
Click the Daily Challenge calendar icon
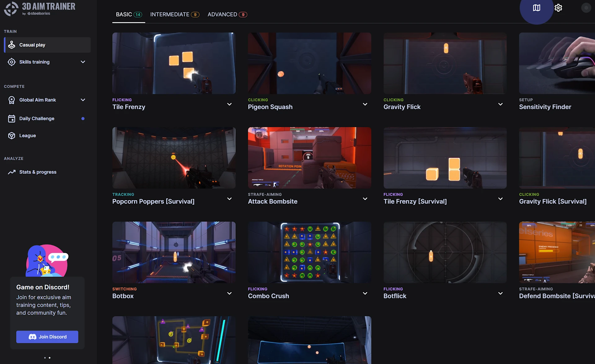pos(11,119)
